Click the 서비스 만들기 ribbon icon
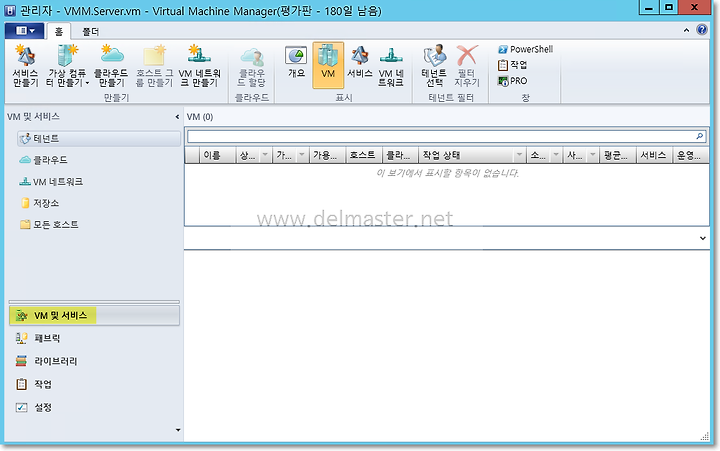 pos(25,56)
